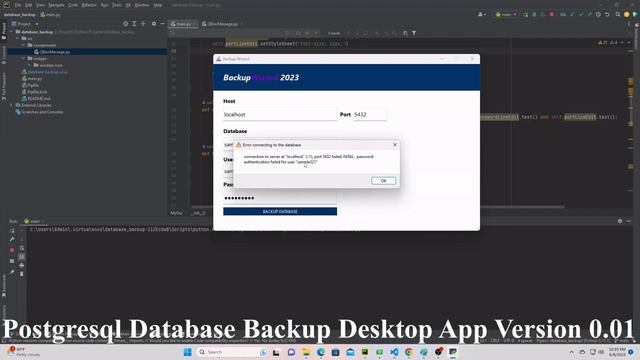Click the expand all icon in Project panel
The width and height of the screenshot is (640, 360).
134,24
